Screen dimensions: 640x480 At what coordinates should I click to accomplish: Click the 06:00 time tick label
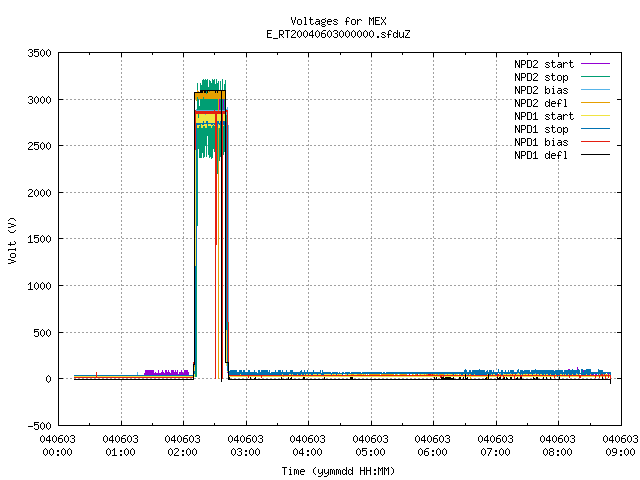pos(432,452)
